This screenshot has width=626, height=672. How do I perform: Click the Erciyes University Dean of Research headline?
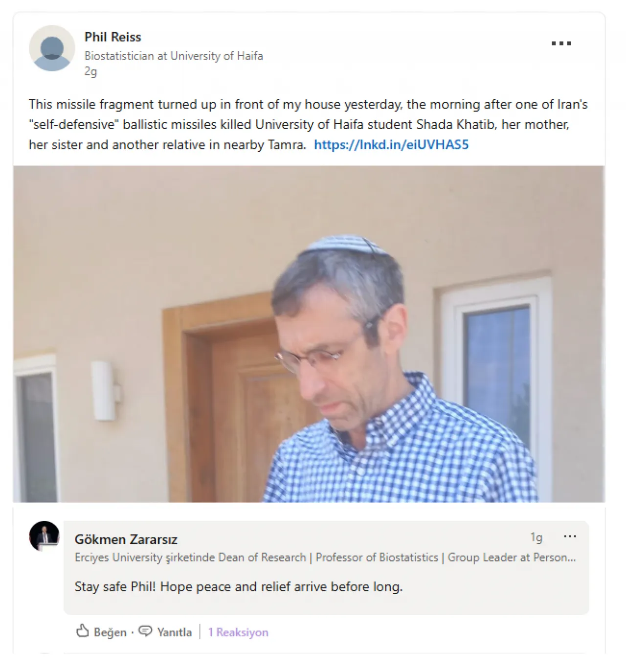(x=325, y=558)
